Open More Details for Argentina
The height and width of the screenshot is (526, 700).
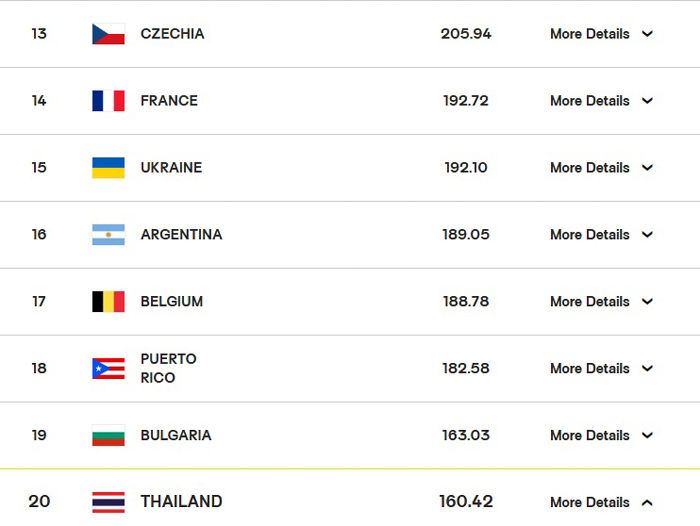pyautogui.click(x=601, y=235)
